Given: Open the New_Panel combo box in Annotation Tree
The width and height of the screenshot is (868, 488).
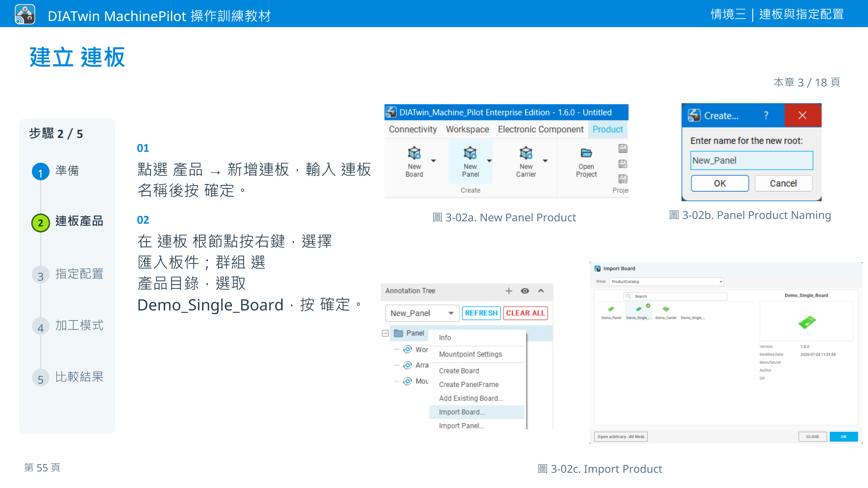Looking at the screenshot, I should click(422, 313).
